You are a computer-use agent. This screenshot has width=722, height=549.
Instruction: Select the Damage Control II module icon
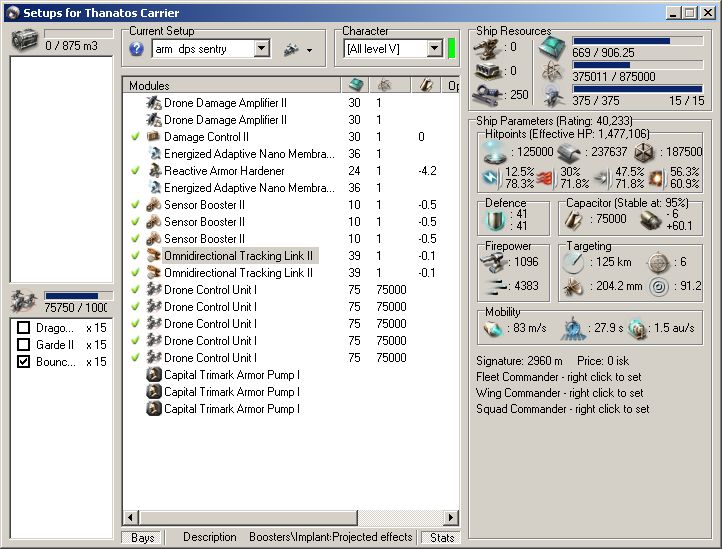[x=154, y=136]
